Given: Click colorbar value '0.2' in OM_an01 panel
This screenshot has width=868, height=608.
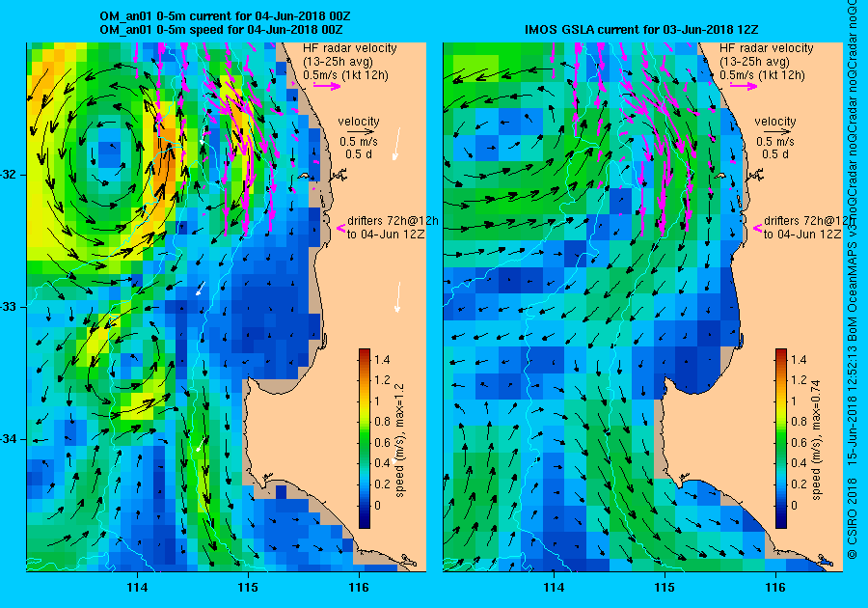Looking at the screenshot, I should 382,484.
